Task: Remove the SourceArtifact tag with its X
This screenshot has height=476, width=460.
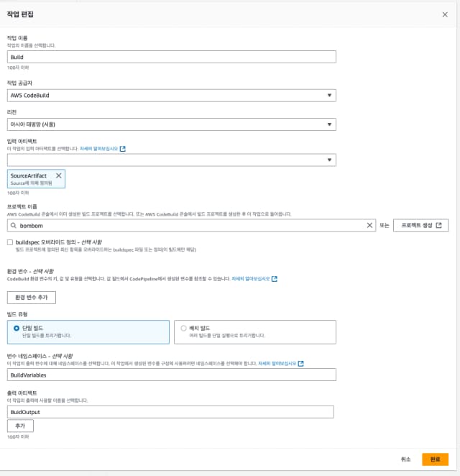Action: pos(58,175)
